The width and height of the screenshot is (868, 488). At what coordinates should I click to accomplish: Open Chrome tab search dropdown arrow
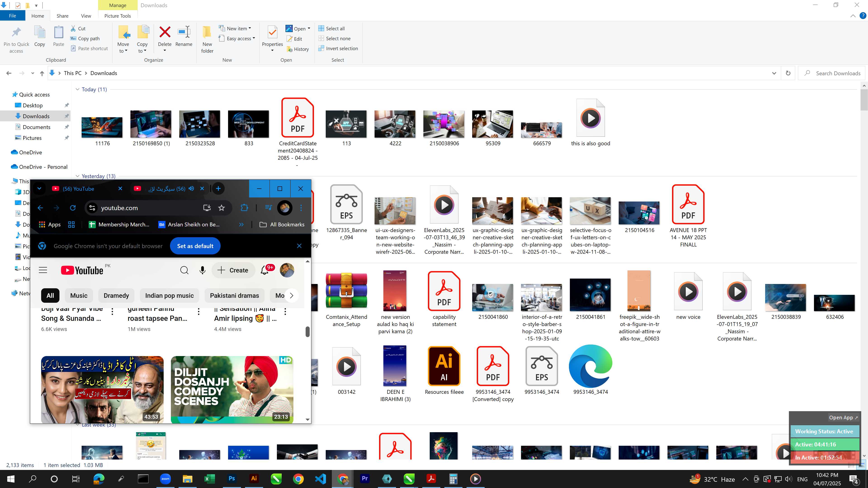point(39,189)
